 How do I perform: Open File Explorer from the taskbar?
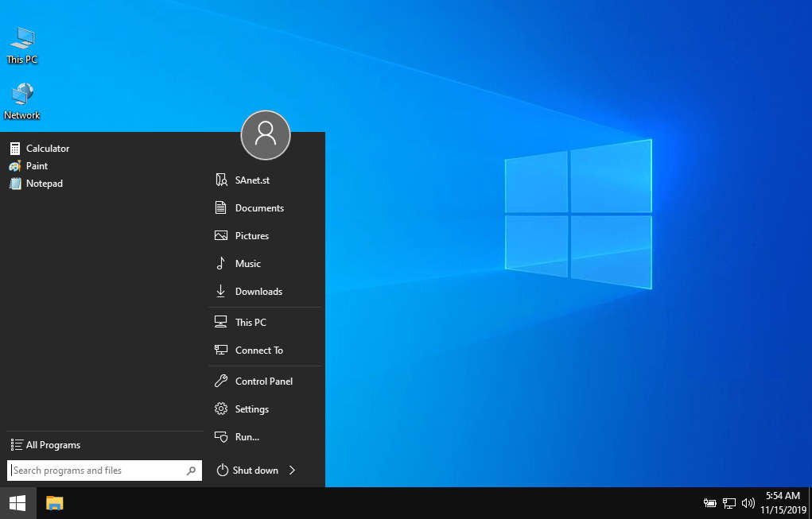[x=54, y=503]
